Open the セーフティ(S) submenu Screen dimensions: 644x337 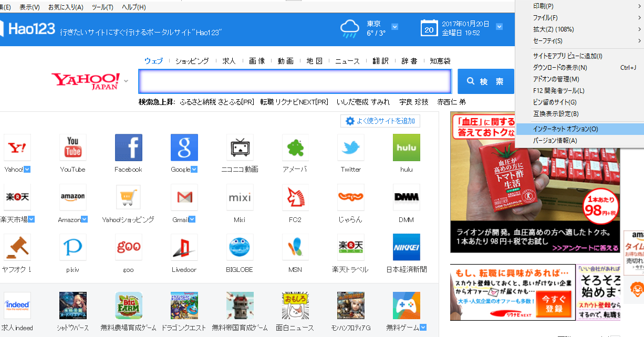[x=580, y=41]
